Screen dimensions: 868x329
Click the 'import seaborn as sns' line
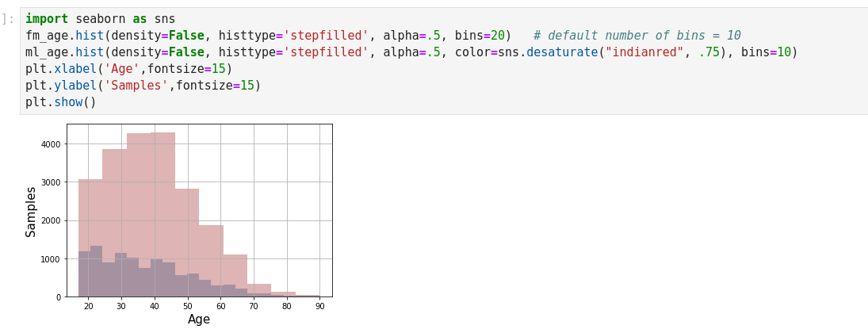coord(100,19)
